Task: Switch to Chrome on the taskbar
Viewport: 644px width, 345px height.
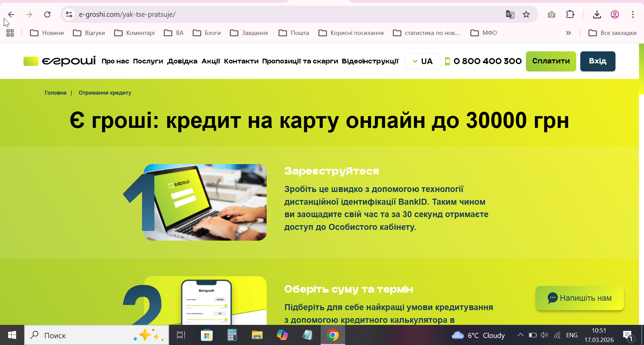Action: [333, 335]
